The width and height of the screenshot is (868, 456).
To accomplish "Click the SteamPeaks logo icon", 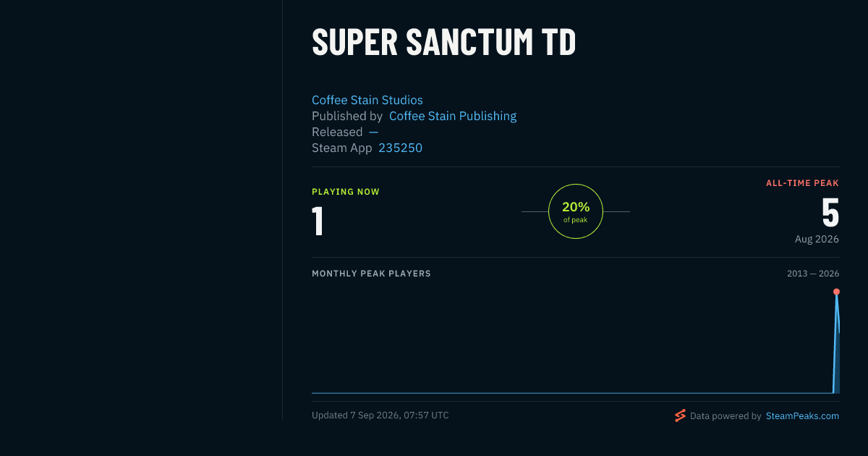I will (680, 415).
